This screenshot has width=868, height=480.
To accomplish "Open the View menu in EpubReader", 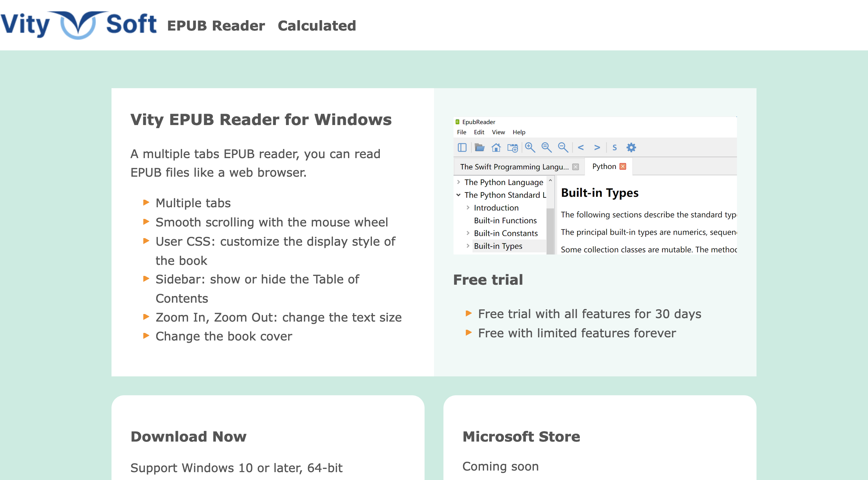I will point(498,132).
